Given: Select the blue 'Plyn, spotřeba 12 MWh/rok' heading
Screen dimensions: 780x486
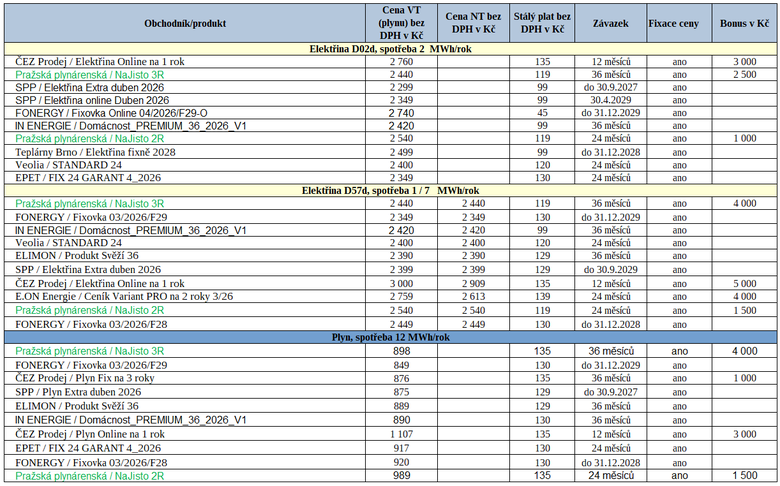Looking at the screenshot, I should (x=390, y=337).
